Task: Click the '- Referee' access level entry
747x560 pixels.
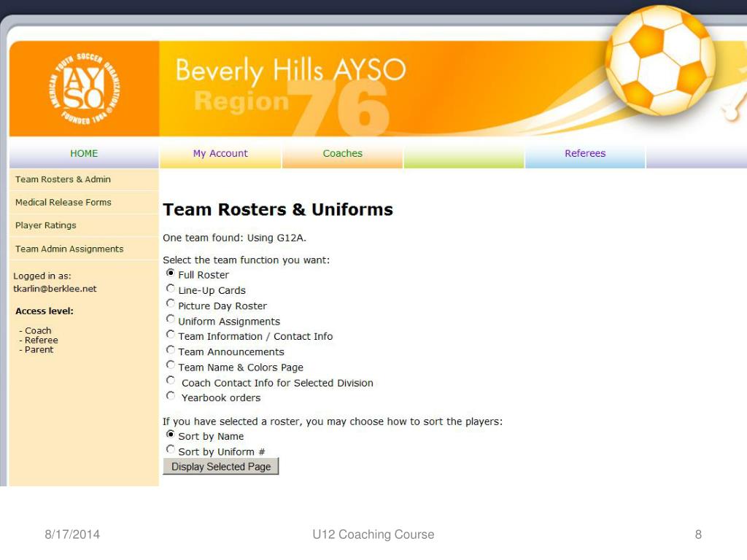Action: pyautogui.click(x=39, y=340)
